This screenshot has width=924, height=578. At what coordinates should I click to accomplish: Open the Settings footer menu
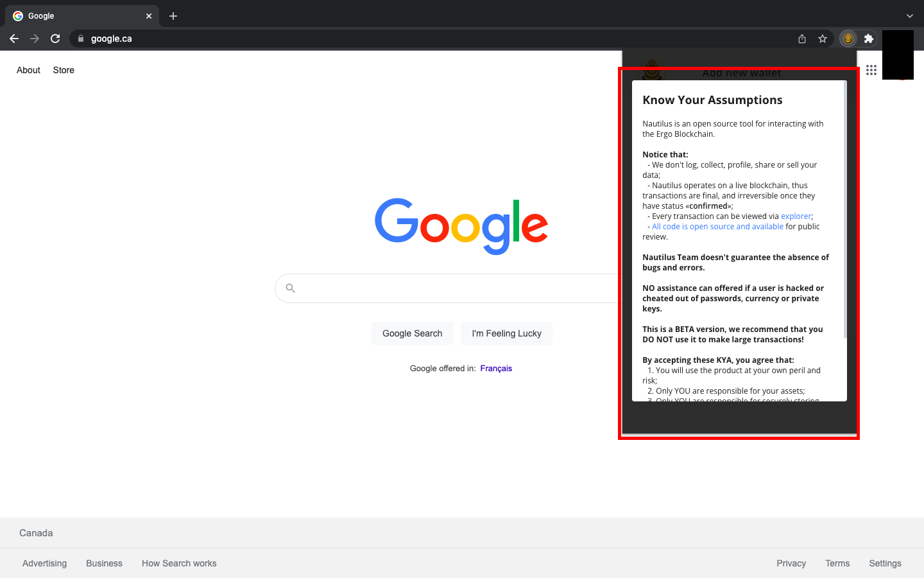point(885,563)
